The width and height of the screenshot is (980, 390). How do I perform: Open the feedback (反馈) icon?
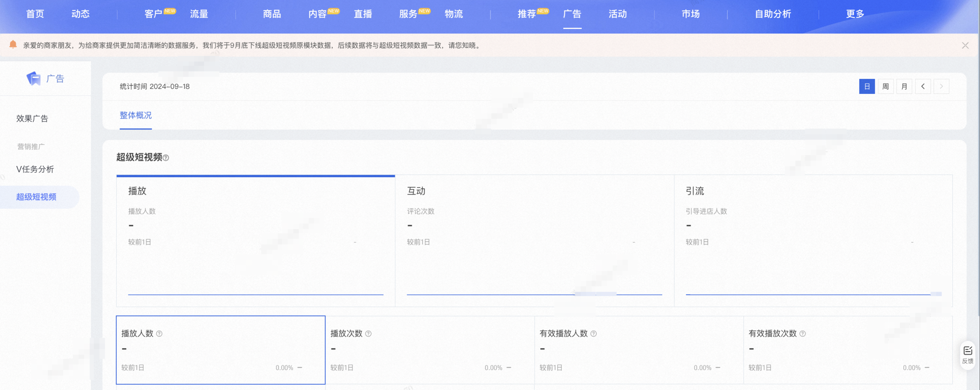(x=967, y=355)
